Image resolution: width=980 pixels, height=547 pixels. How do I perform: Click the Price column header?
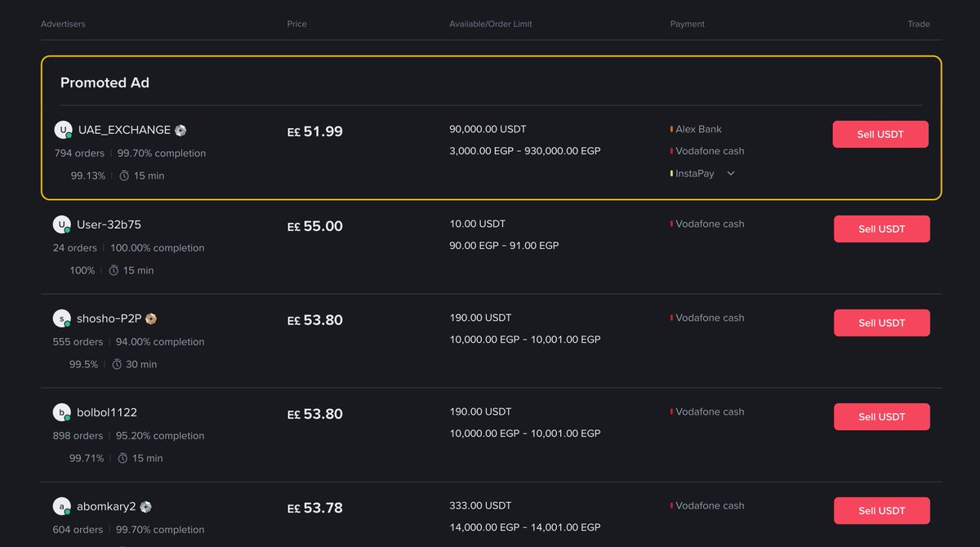(x=297, y=24)
